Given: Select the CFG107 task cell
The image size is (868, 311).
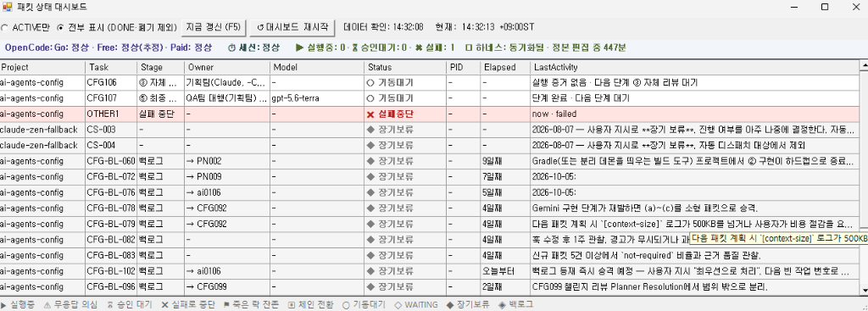Looking at the screenshot, I should coord(111,98).
